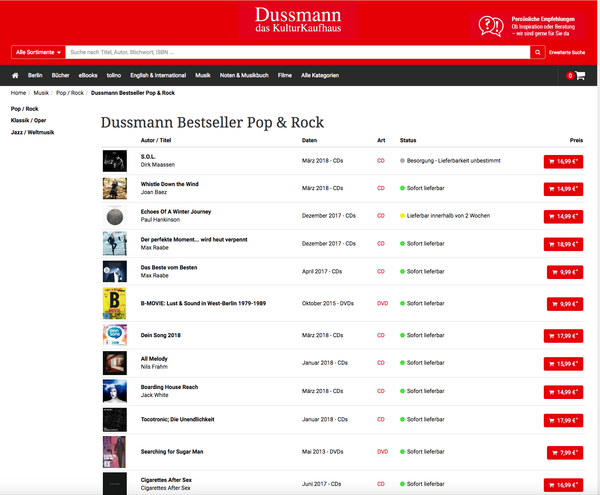Add Boarding House Reach to cart

coord(563,392)
